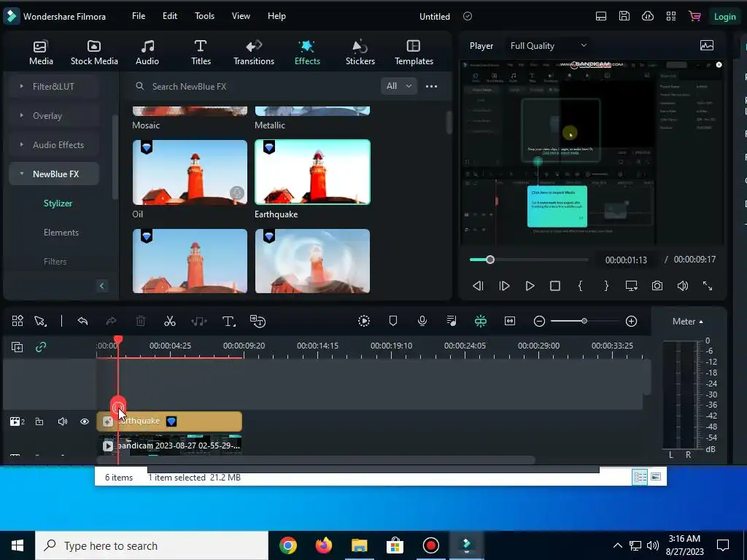Click the Login button
Screen dimensions: 747x560
tap(724, 16)
